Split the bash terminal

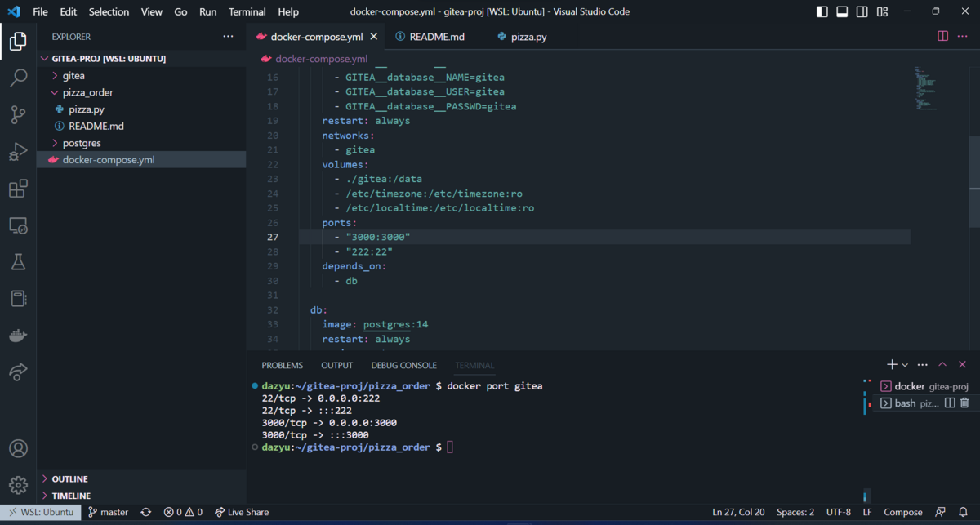click(950, 403)
